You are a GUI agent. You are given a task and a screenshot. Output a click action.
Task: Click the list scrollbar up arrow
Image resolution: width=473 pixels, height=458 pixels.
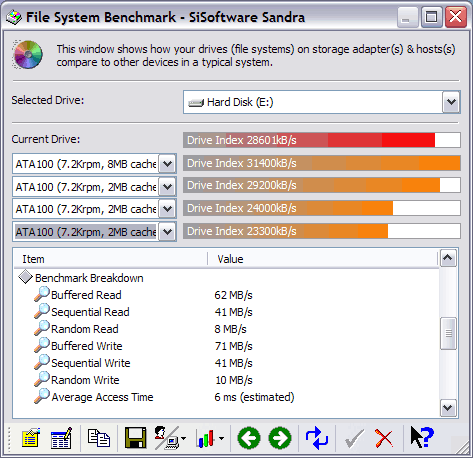click(448, 258)
